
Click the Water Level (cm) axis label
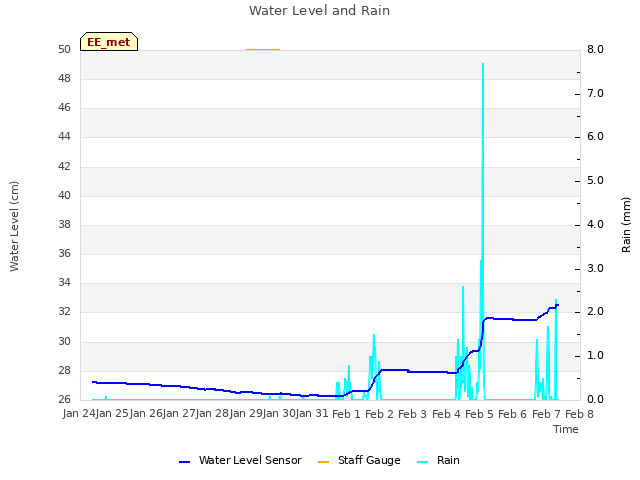tap(14, 227)
